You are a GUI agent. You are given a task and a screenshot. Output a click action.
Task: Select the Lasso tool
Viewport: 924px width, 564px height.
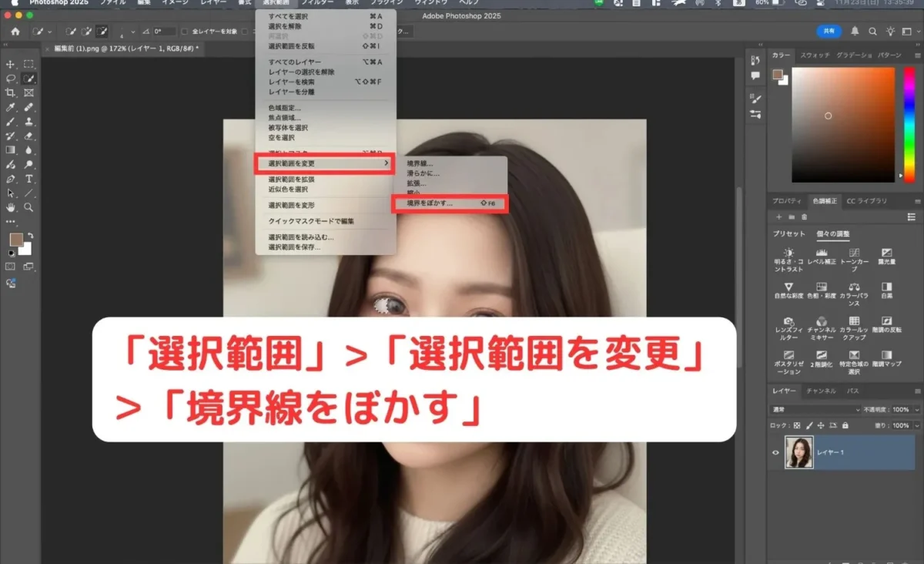click(11, 79)
